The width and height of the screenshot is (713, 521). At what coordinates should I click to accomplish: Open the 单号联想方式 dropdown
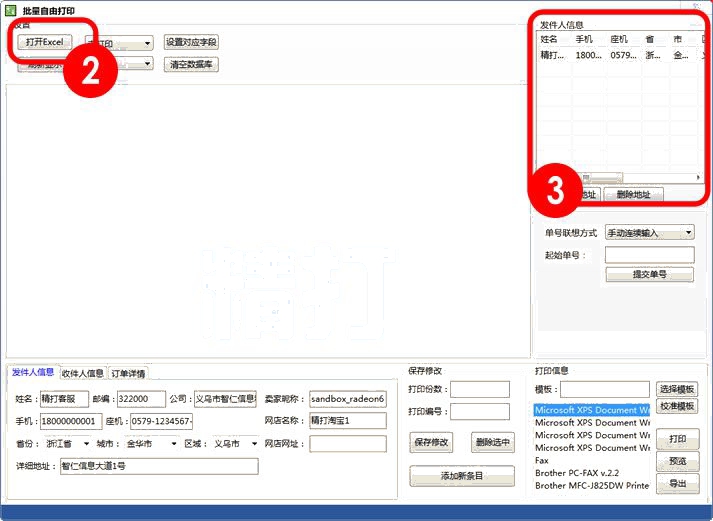(x=649, y=233)
